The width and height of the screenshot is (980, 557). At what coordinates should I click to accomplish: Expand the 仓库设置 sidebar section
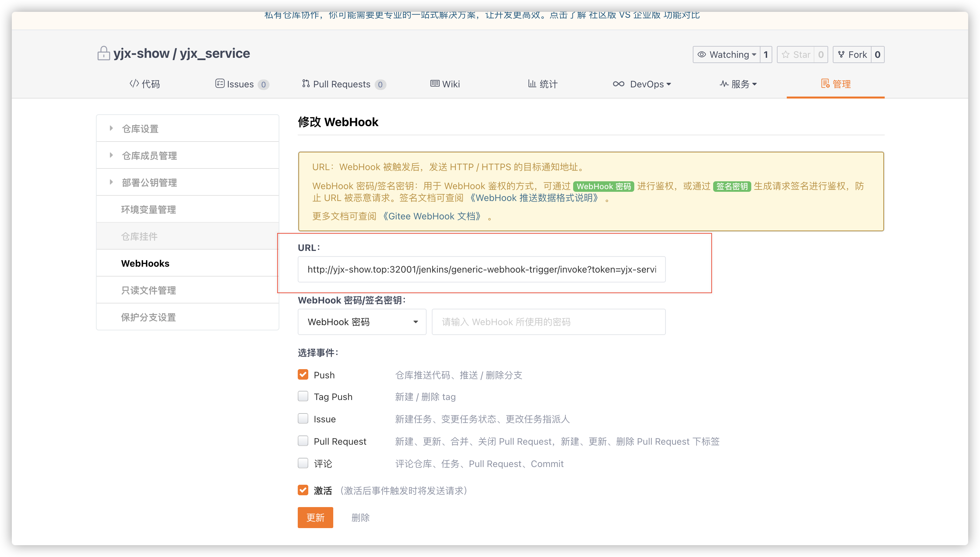[140, 128]
